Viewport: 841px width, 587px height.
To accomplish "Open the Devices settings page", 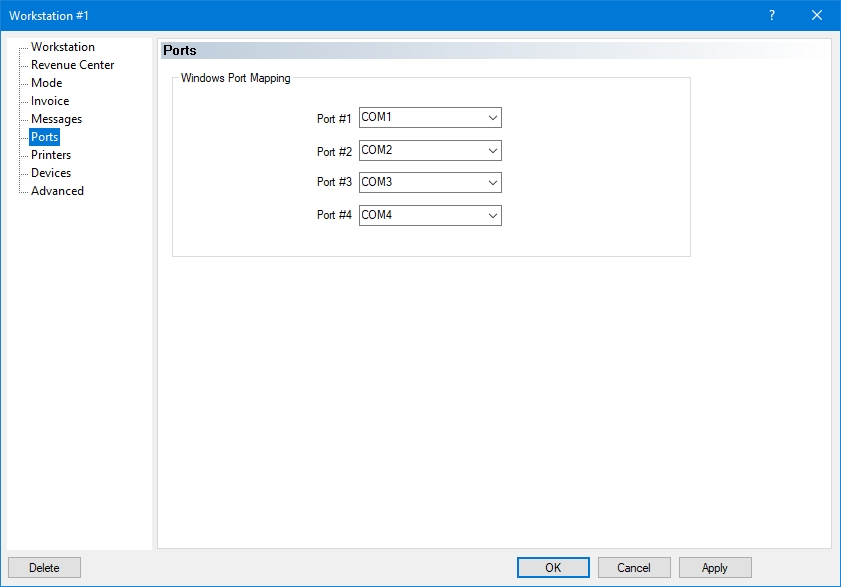I will point(51,173).
